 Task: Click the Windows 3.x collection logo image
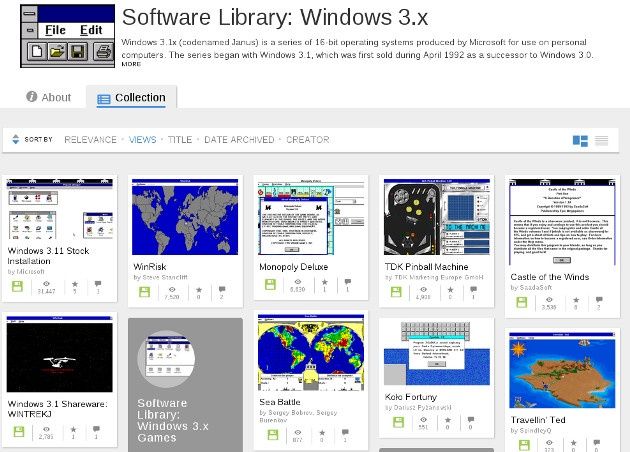(68, 36)
